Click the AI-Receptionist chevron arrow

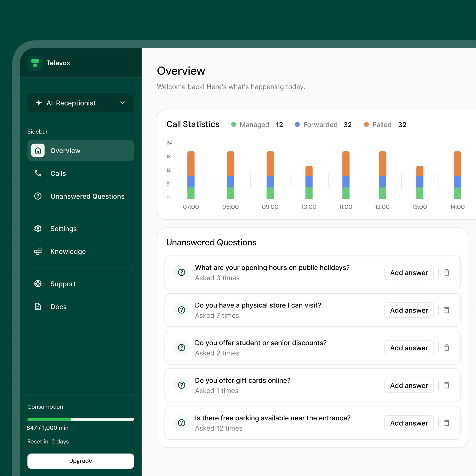point(123,103)
